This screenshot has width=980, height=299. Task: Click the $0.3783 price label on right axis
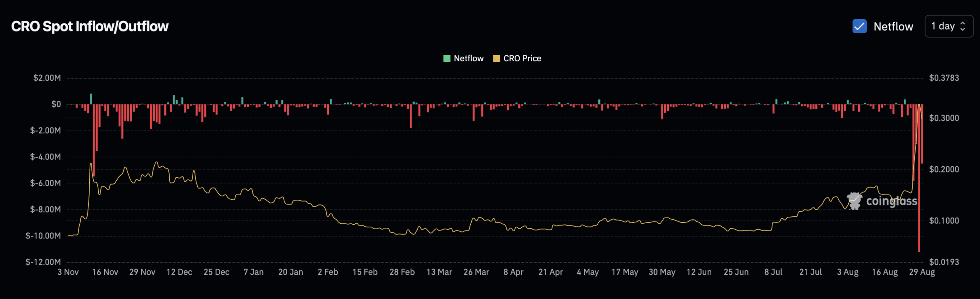click(x=944, y=78)
